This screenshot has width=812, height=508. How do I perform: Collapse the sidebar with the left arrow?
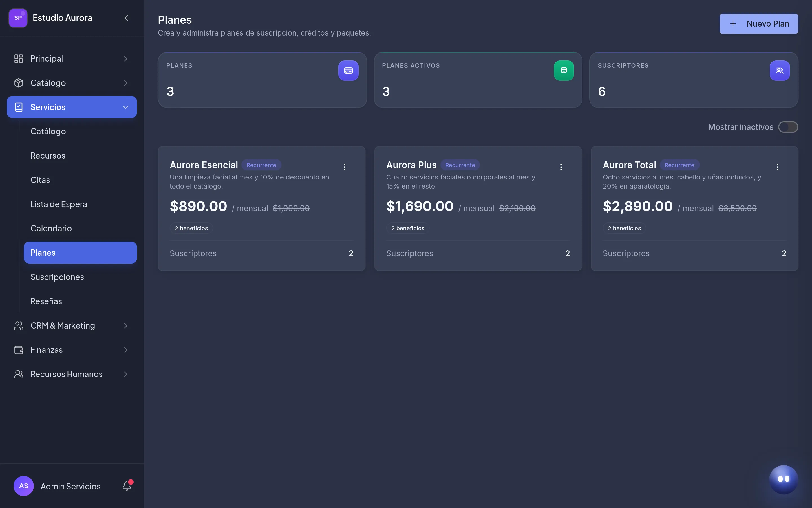tap(127, 18)
